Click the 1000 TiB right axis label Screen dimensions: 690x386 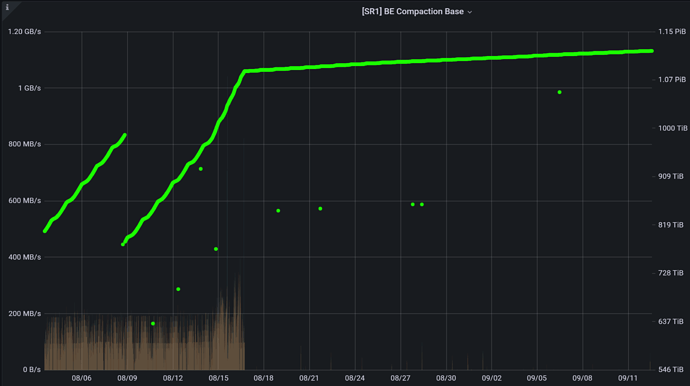point(673,129)
